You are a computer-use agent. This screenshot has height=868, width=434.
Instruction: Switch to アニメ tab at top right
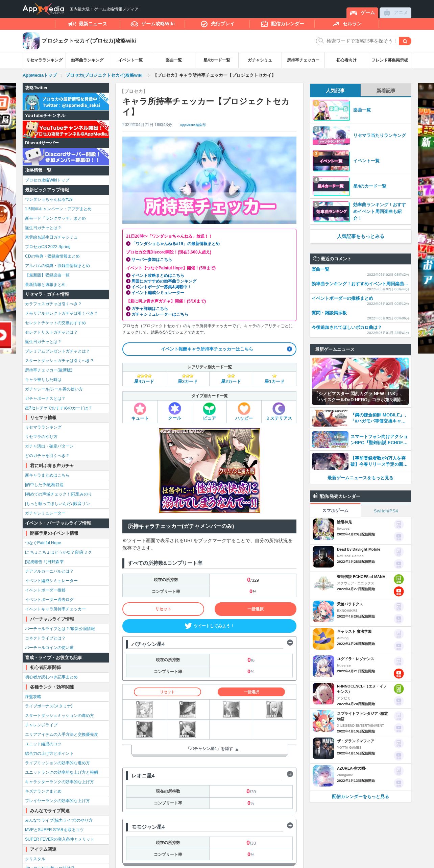(x=395, y=13)
